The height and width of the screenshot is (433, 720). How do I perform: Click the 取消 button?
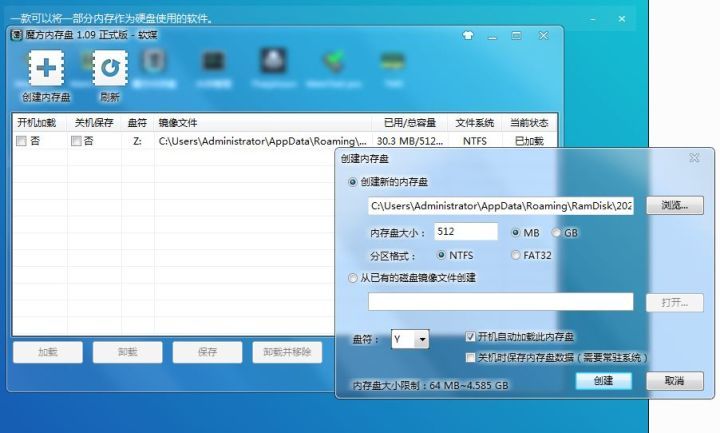(675, 381)
